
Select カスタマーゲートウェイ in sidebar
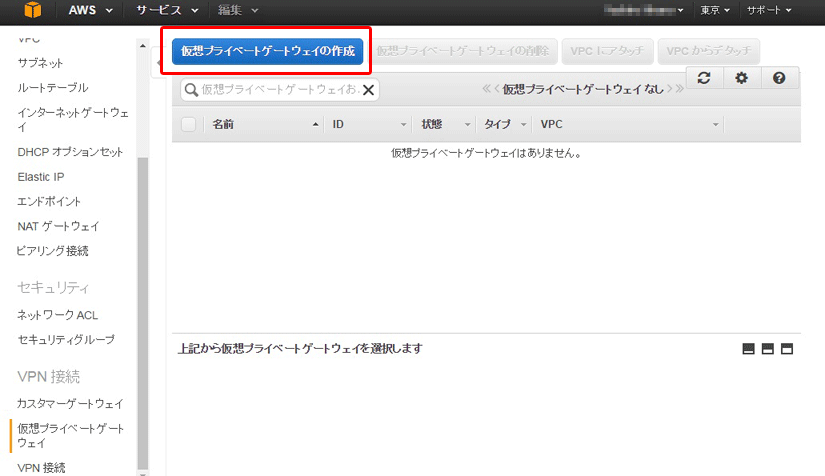(x=70, y=404)
